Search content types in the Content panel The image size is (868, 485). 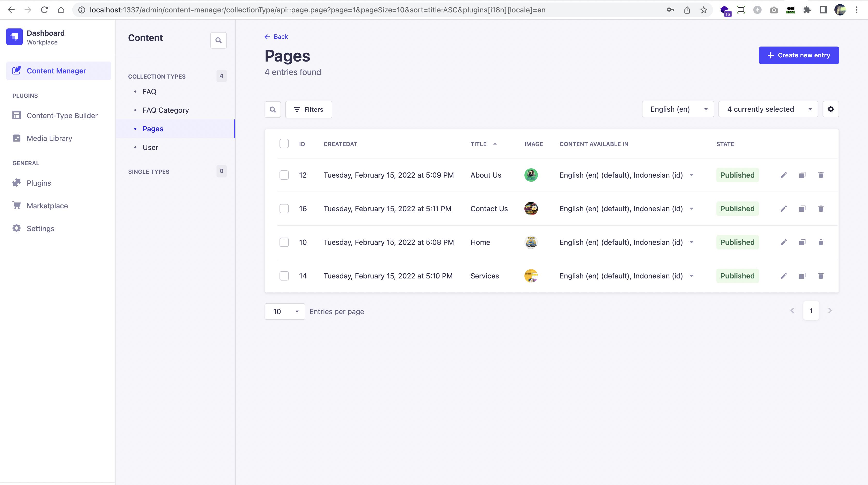pos(218,41)
